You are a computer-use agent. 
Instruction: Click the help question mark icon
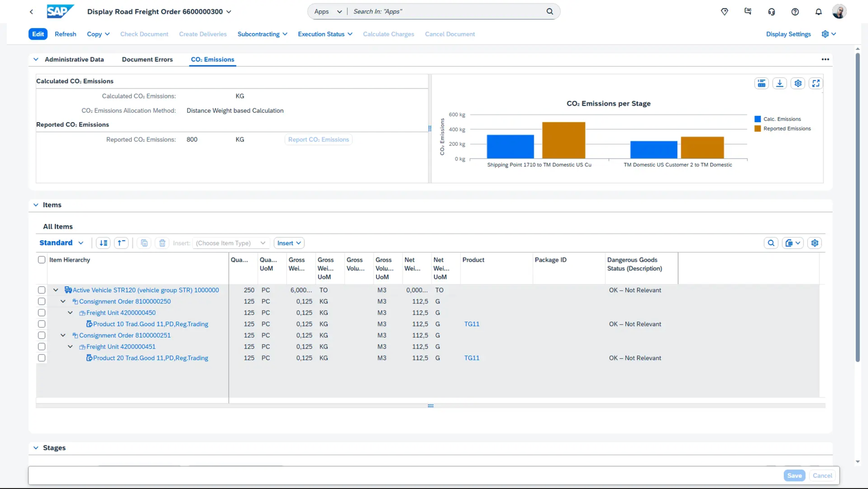click(795, 11)
